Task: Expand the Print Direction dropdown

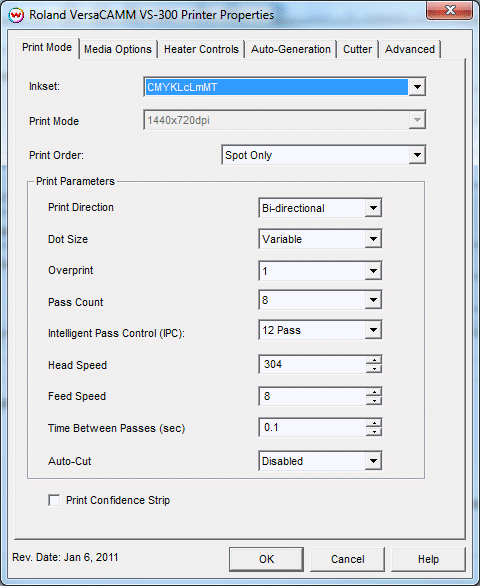Action: 373,208
